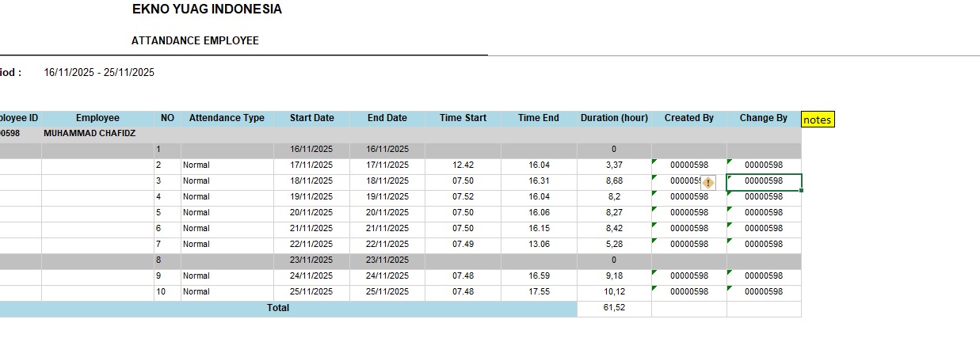Screen dimensions: 980x361
Task: Select the period date range 16/11/2025 - 25/11/2025
Action: pyautogui.click(x=99, y=73)
